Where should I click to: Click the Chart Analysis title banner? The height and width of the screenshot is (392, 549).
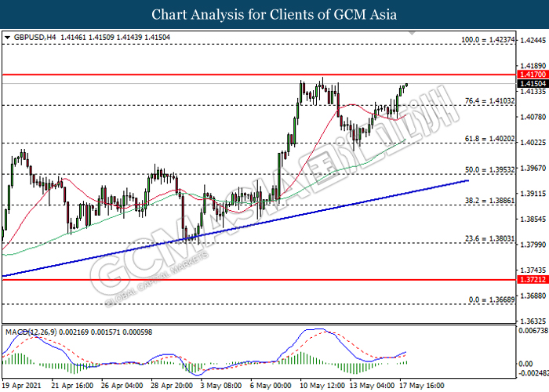[x=274, y=14]
